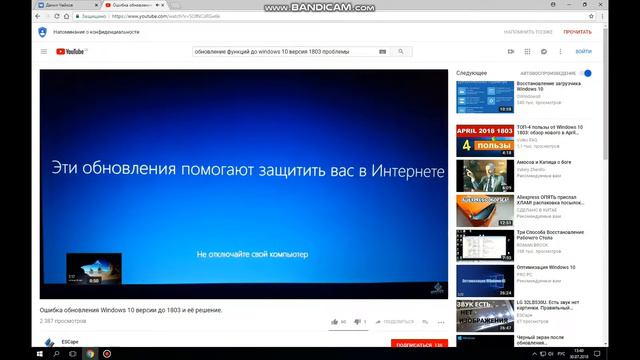640x360 pixels.
Task: Show hidden tray icons chevron
Action: tap(534, 354)
